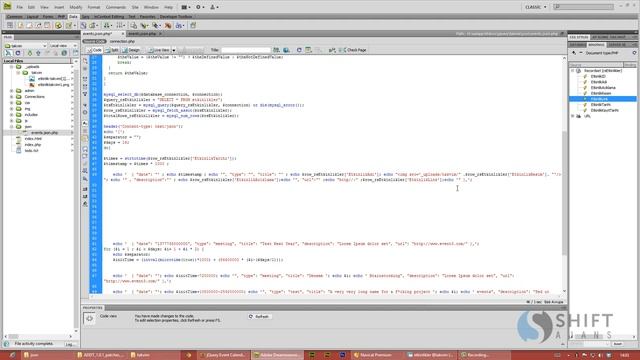Collapse the json folder
Screen dimensions: 640x360
11,127
